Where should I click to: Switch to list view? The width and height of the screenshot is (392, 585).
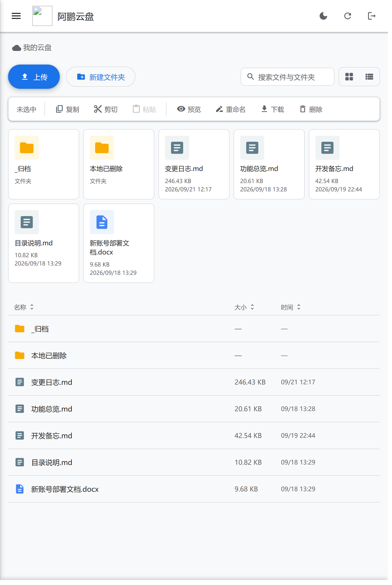pyautogui.click(x=369, y=77)
